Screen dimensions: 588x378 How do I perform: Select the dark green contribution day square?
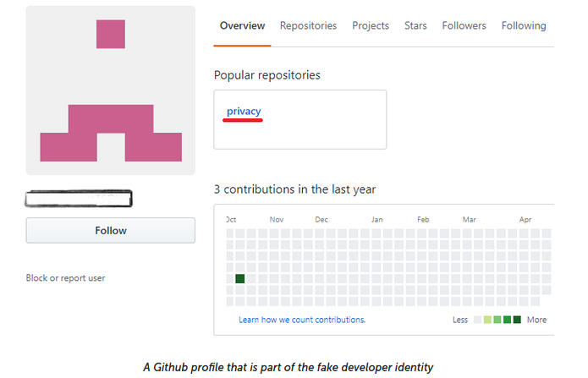(x=240, y=278)
